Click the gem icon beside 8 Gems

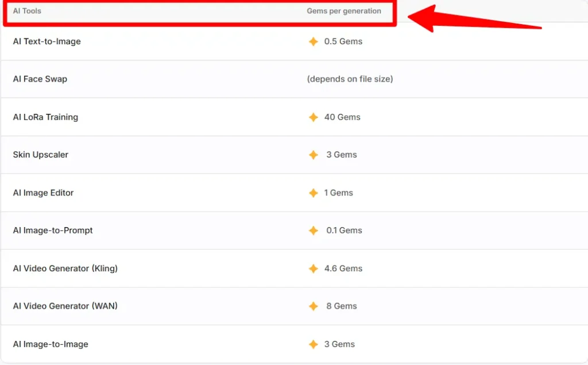313,306
